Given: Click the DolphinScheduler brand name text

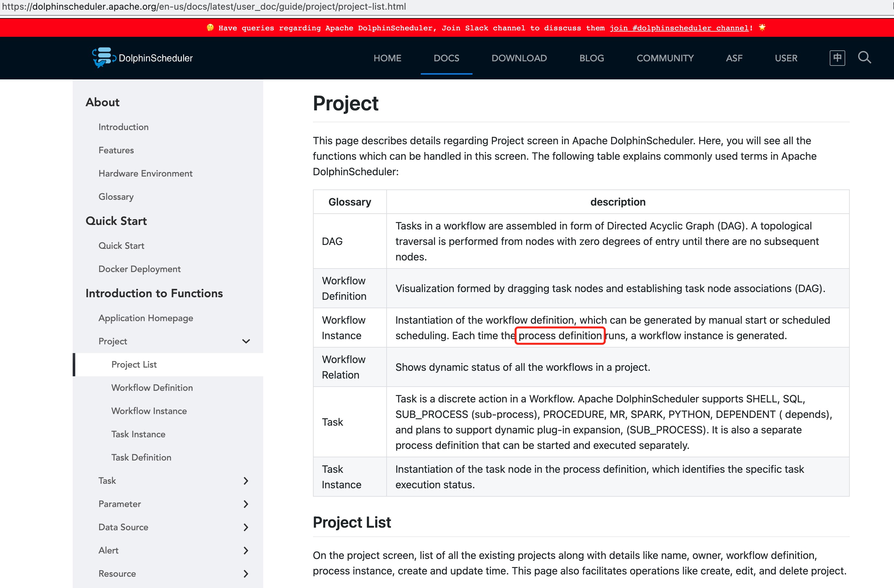Looking at the screenshot, I should (155, 58).
